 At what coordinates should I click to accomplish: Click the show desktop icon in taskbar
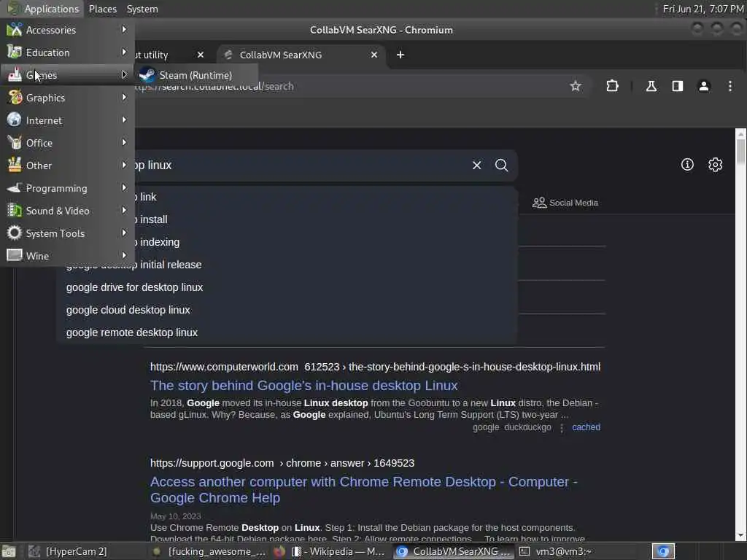pyautogui.click(x=8, y=551)
